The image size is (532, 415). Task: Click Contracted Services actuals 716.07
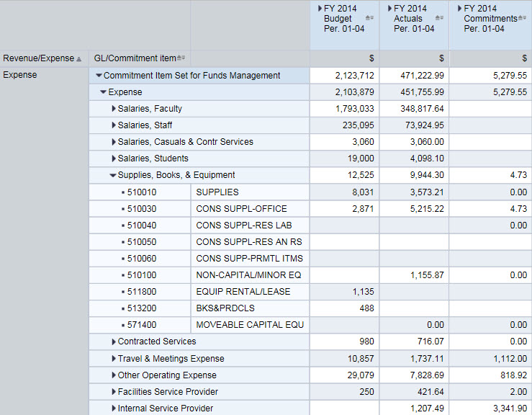click(430, 342)
